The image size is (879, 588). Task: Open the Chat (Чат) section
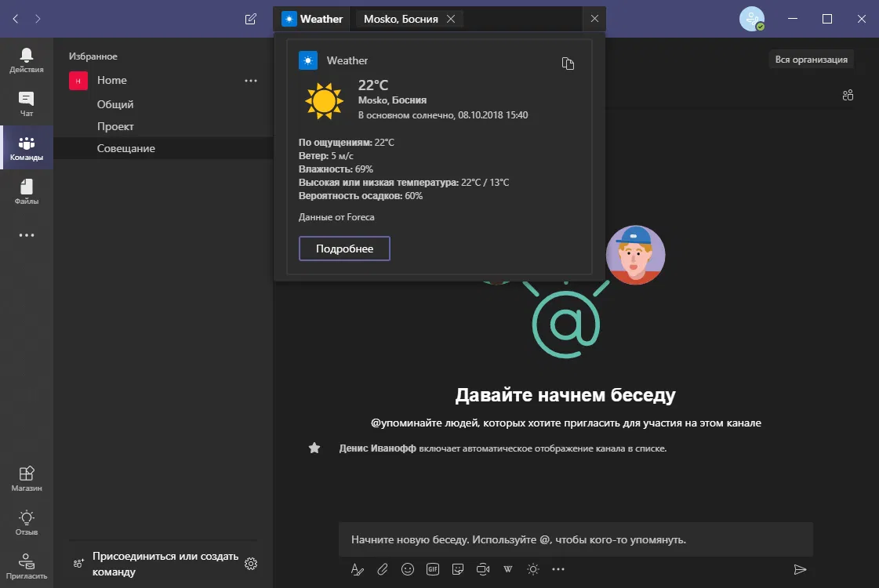coord(27,104)
